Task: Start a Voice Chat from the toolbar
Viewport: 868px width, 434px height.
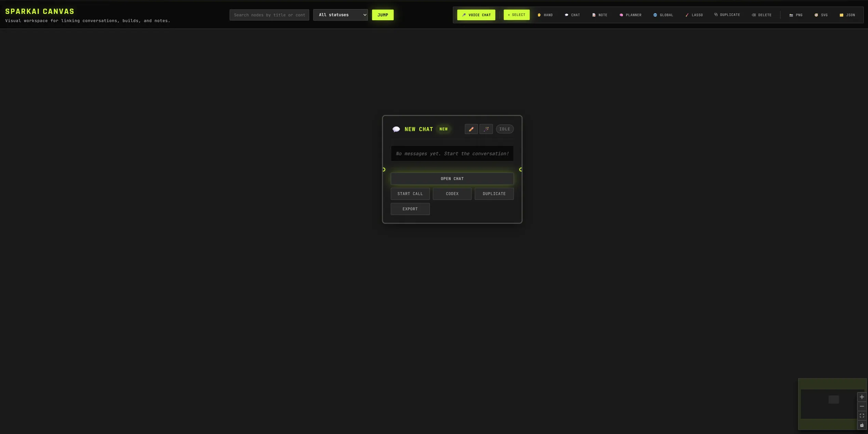Action: pyautogui.click(x=476, y=15)
